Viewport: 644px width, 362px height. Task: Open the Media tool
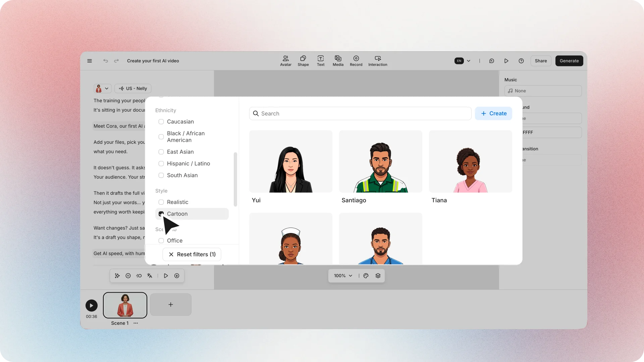[338, 61]
